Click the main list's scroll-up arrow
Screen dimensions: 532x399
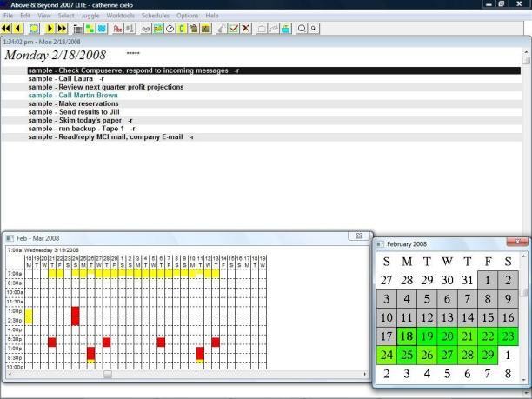click(526, 52)
